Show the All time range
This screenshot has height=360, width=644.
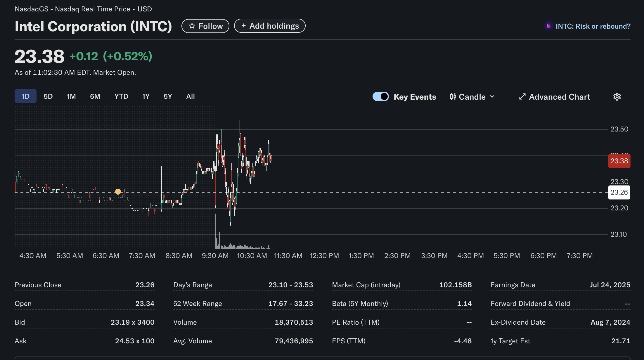coord(191,96)
